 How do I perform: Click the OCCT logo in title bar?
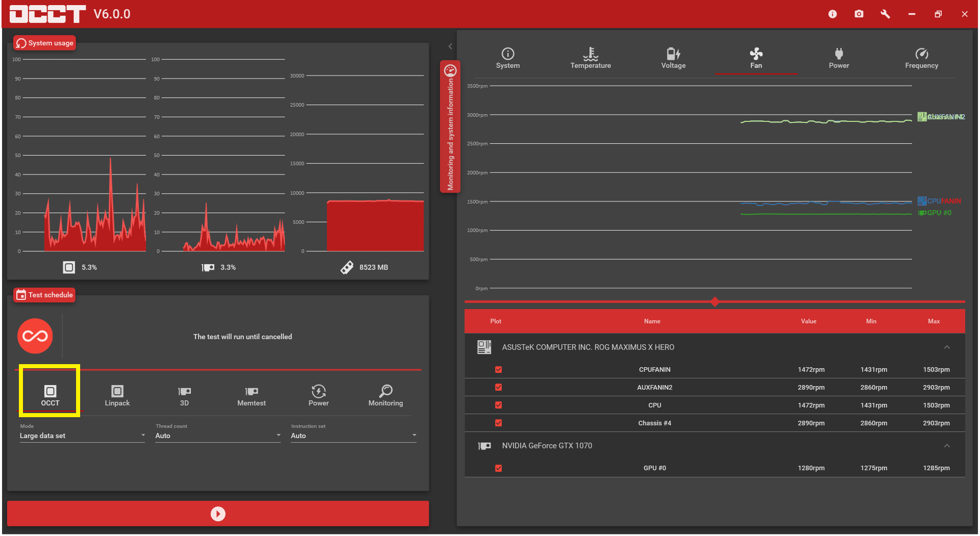[x=47, y=14]
